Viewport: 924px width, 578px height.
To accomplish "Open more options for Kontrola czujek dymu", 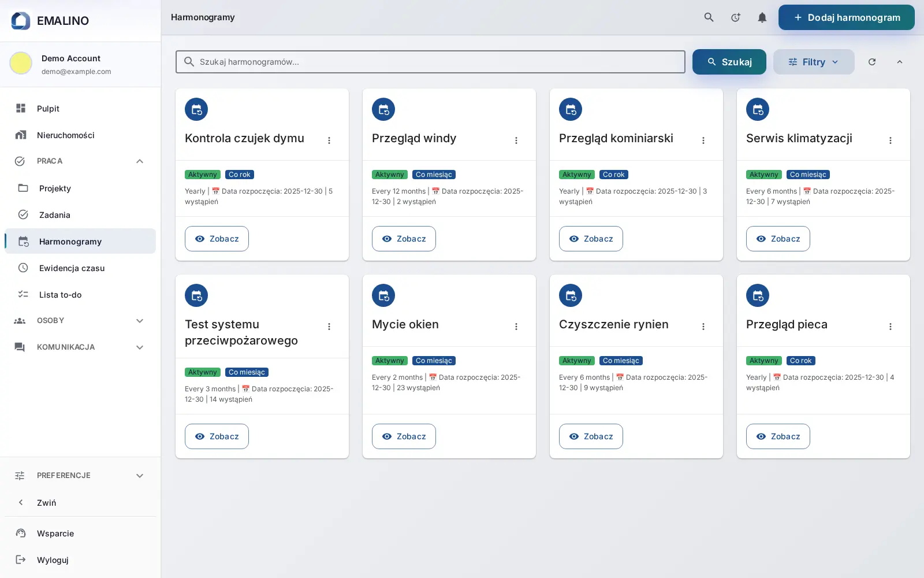I will coord(329,140).
